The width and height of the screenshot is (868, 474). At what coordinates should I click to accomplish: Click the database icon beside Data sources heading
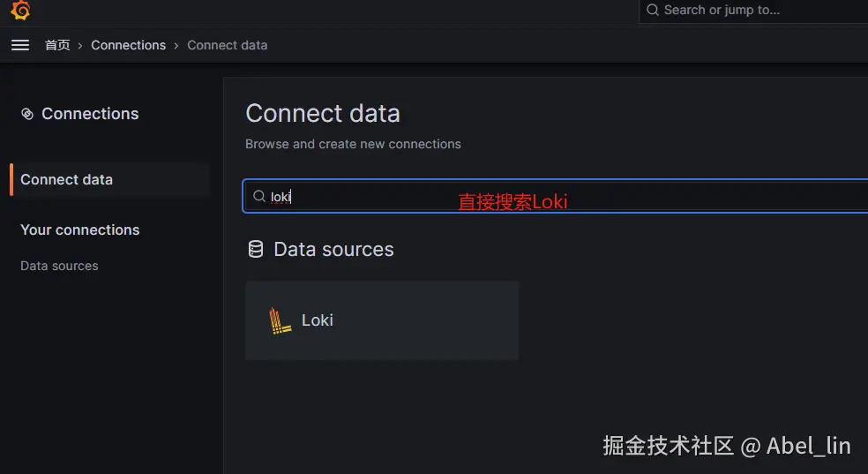coord(256,250)
